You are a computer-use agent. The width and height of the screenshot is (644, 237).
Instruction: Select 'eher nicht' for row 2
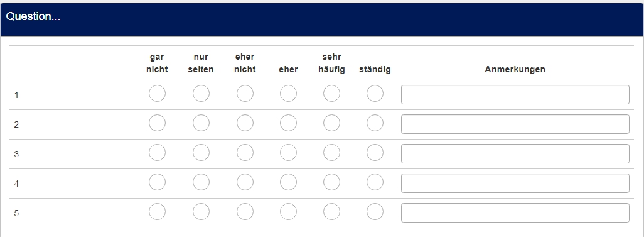[245, 123]
